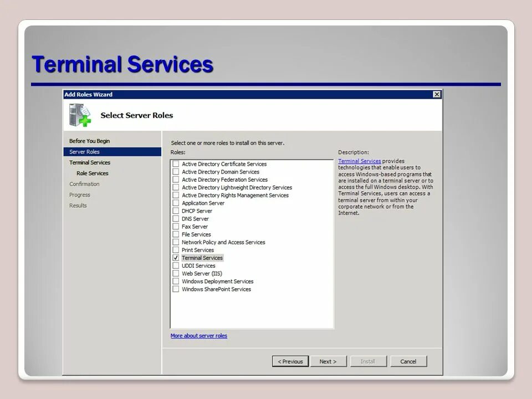Screen dimensions: 532x399
Task: Select the Server Roles step
Action: 112,152
